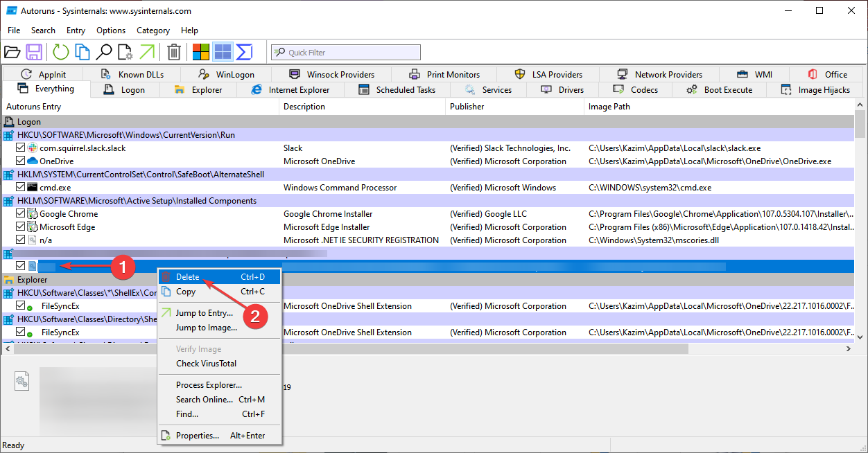Open the File menu
868x453 pixels.
14,30
